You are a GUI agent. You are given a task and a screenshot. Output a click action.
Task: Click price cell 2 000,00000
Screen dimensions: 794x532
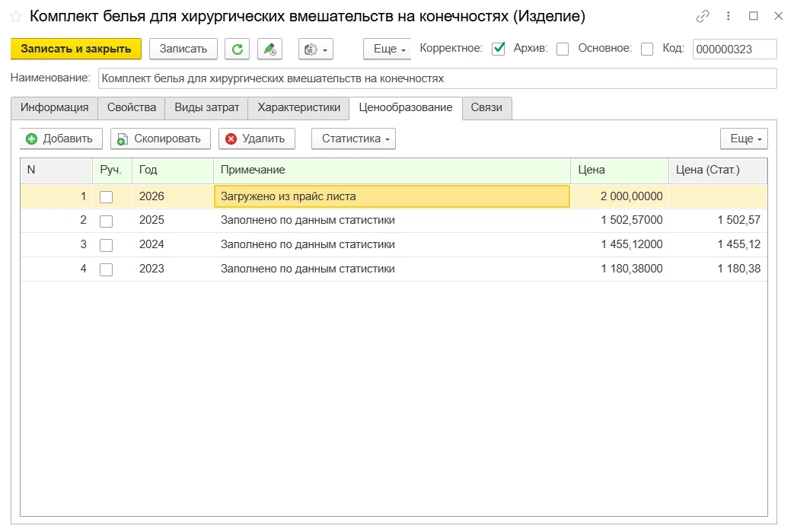[620, 196]
